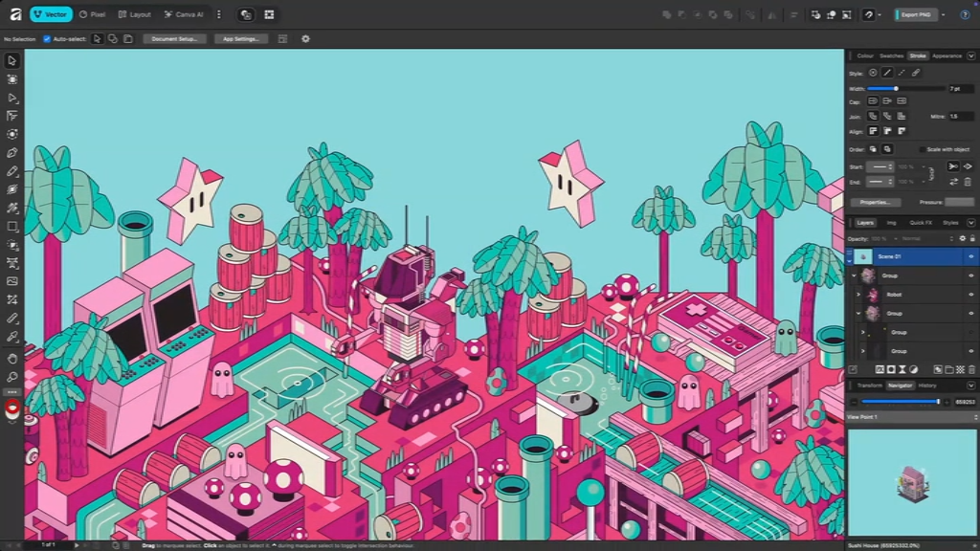Screen dimensions: 980x551
Task: Click the App Settings button
Action: (240, 38)
